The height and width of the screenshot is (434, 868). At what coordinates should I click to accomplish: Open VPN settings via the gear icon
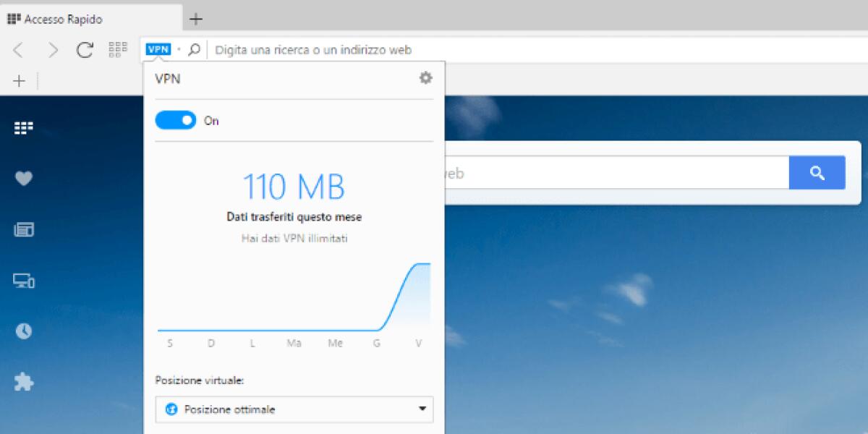point(425,78)
